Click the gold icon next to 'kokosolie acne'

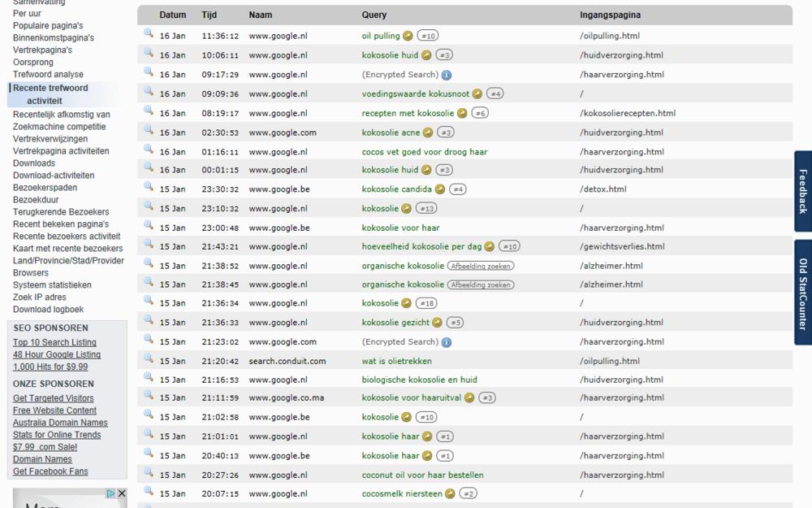click(428, 132)
